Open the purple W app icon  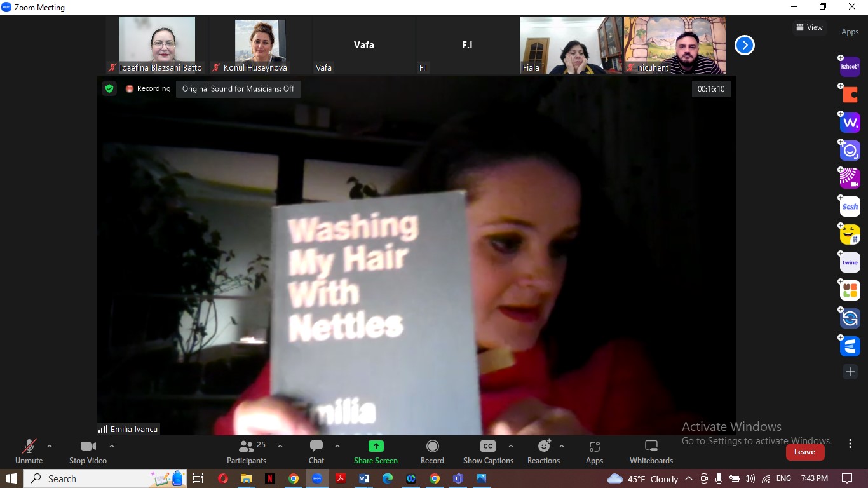pyautogui.click(x=850, y=123)
